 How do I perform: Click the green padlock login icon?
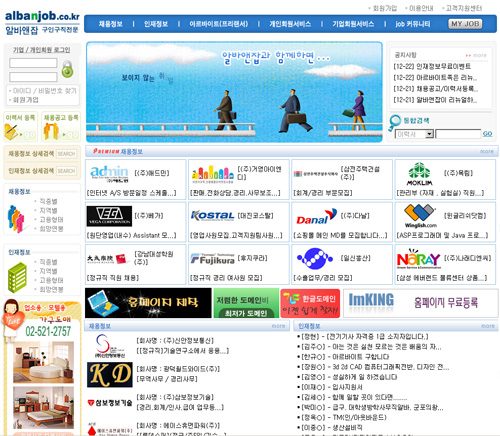67,69
